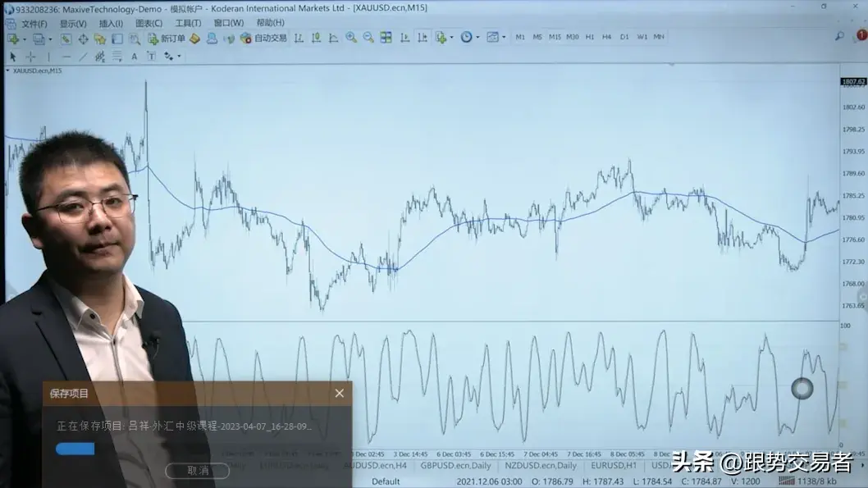Screen dimensions: 868x488
Task: Switch to the GBPUSD.ecn,Daily chart tab
Action: (455, 466)
